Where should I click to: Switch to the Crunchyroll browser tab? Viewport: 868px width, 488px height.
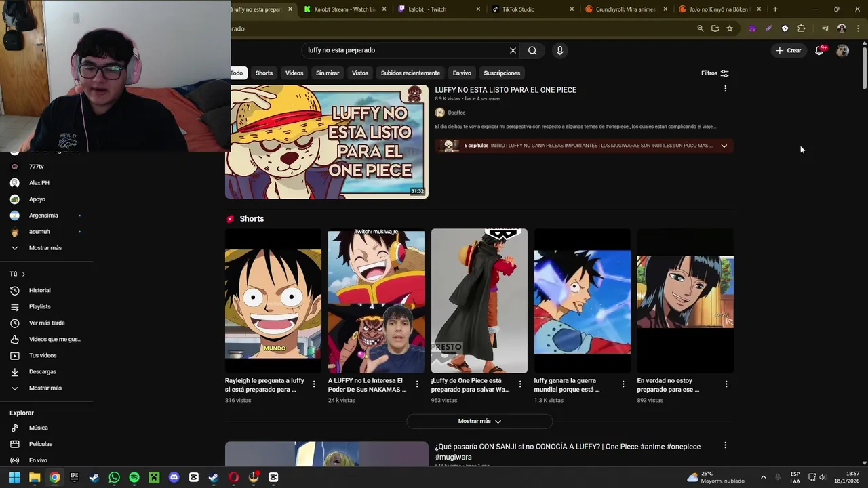[x=626, y=9]
